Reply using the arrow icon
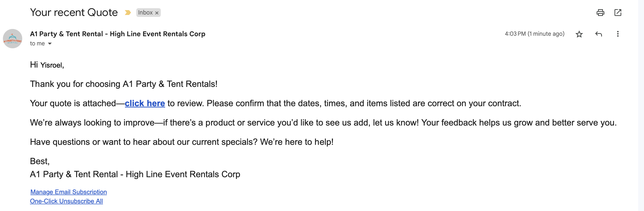The width and height of the screenshot is (644, 211). 598,34
